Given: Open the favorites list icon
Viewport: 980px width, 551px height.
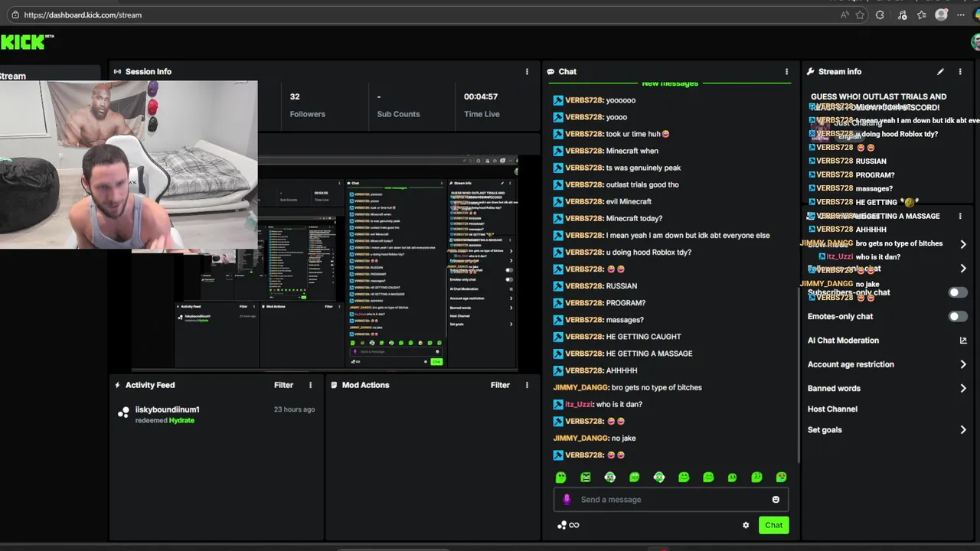Looking at the screenshot, I should click(922, 15).
